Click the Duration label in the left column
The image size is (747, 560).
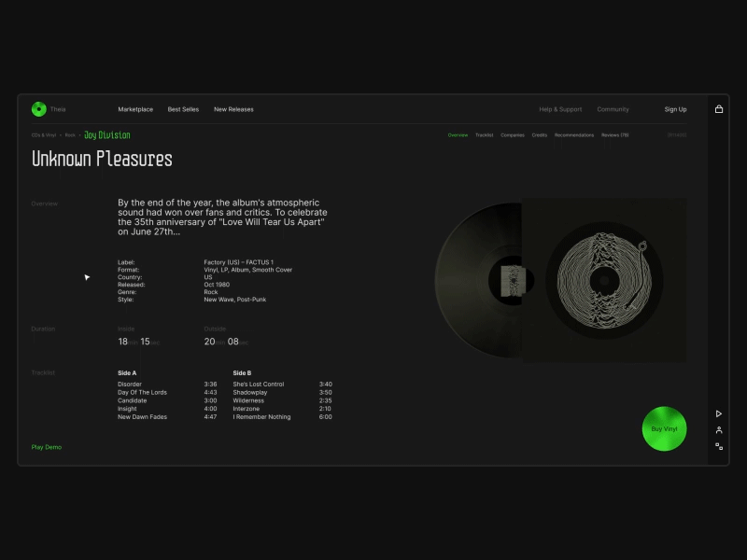tap(43, 329)
